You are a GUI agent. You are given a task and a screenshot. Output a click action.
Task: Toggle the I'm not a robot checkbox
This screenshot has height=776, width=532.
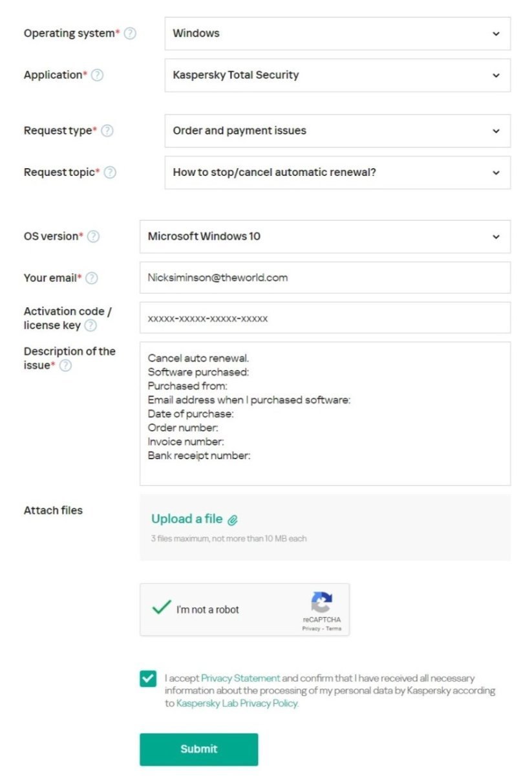pos(161,609)
